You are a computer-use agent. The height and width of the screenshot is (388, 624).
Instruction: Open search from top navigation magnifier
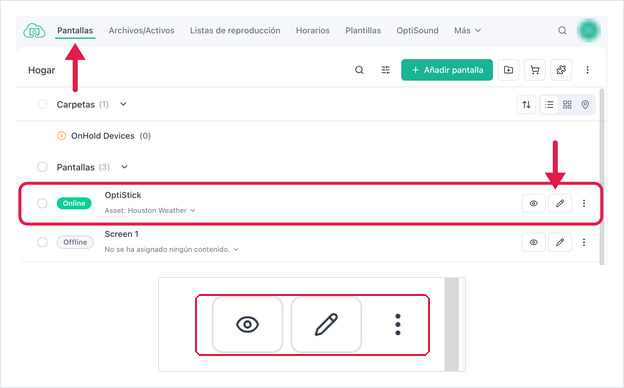click(x=562, y=30)
